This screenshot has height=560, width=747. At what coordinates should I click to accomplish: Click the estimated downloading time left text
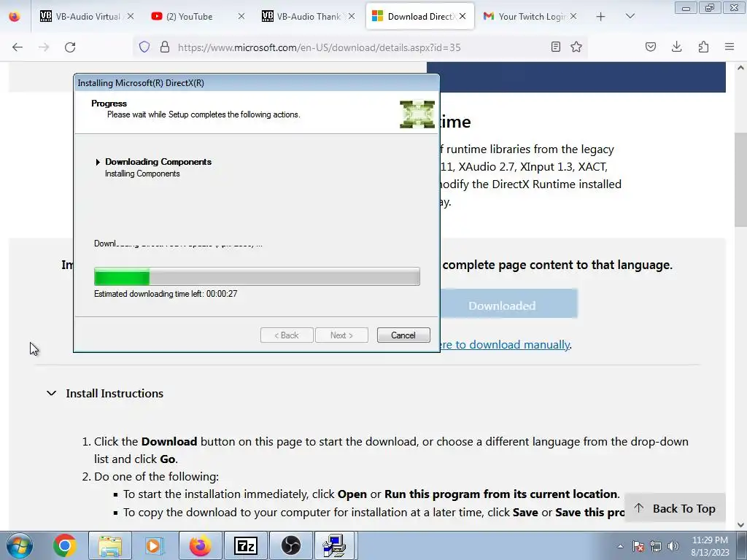tap(166, 294)
